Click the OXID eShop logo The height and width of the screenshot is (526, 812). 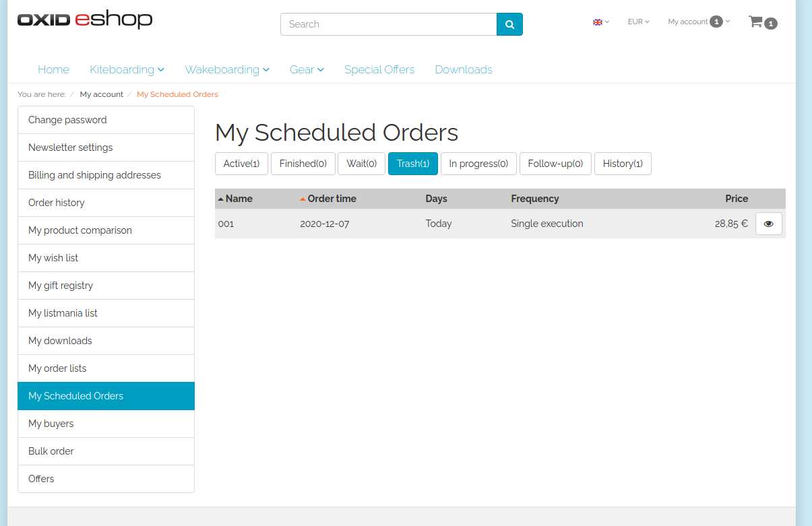(x=85, y=20)
